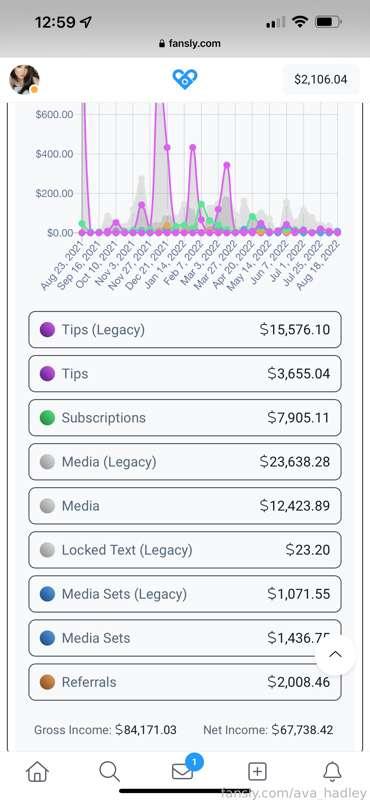Image resolution: width=370 pixels, height=800 pixels.
Task: Tap the Create post plus icon
Action: 257,772
